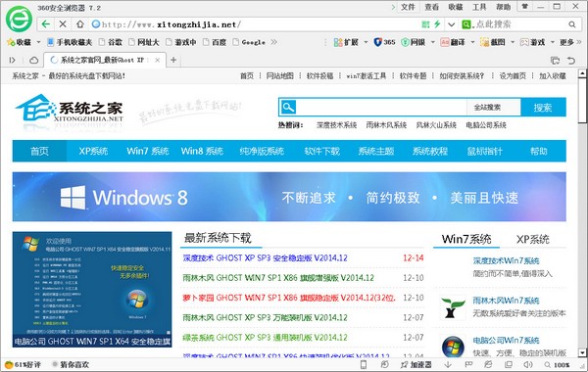Open 手机收藏夹 bookmark folder
This screenshot has width=588, height=372.
point(71,42)
